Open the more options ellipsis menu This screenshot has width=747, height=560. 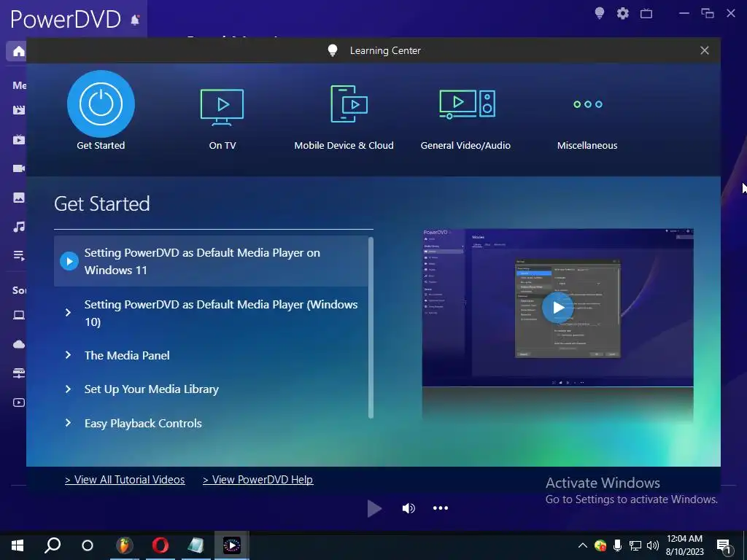point(440,508)
